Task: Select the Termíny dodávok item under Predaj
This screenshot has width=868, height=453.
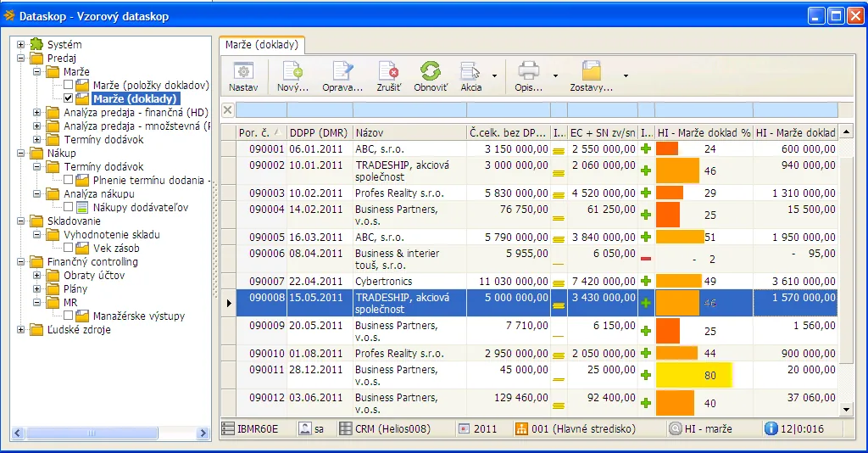Action: pos(103,140)
